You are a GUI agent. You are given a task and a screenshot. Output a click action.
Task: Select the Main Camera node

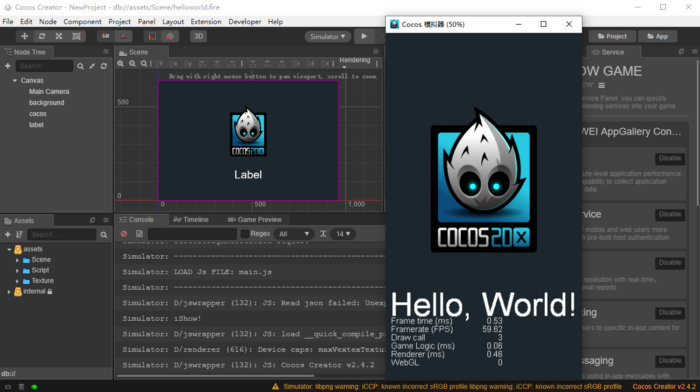pyautogui.click(x=49, y=92)
